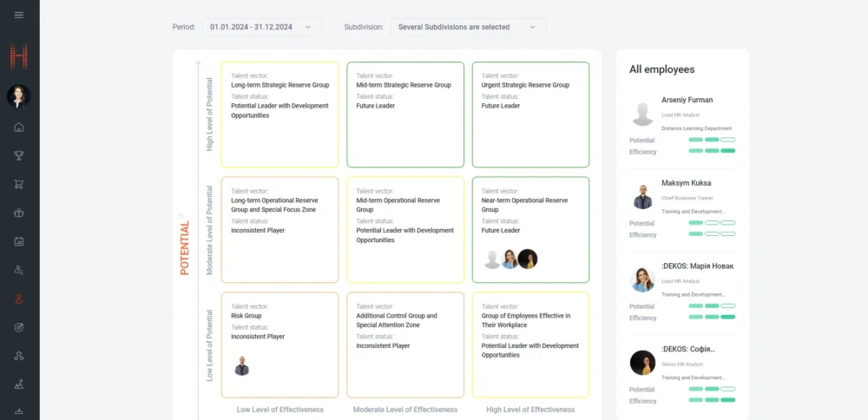
Task: Click the people search sidebar icon
Action: coord(19,270)
